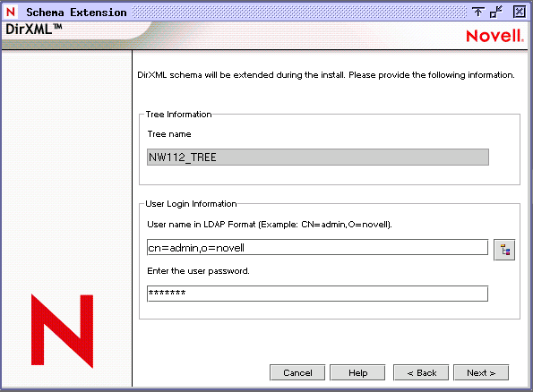Click the shade window up-arrow icon
Image resolution: width=533 pixels, height=392 pixels.
[x=478, y=12]
